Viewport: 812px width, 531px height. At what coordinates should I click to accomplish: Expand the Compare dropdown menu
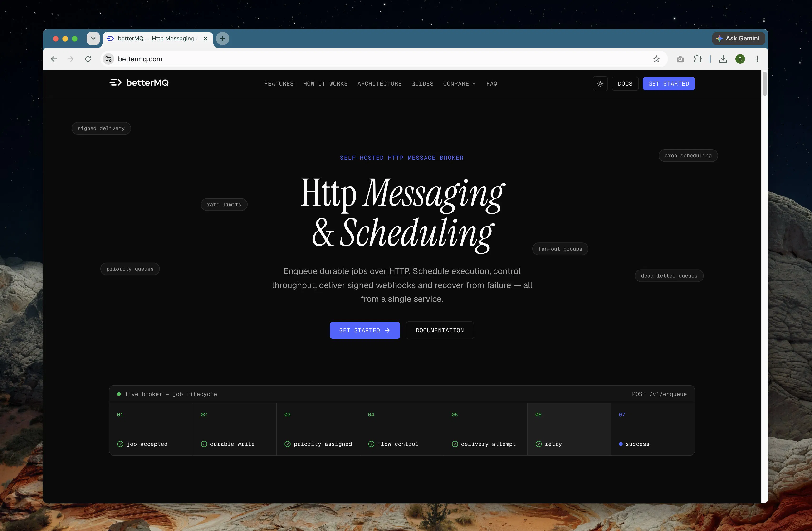coord(460,84)
